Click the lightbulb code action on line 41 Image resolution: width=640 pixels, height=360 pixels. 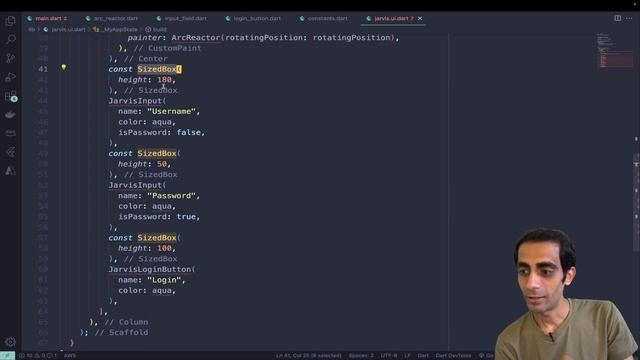[64, 67]
